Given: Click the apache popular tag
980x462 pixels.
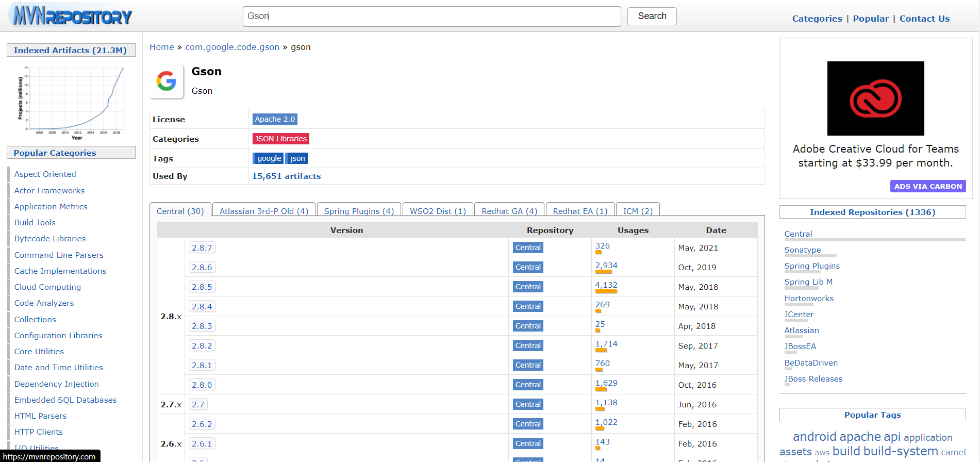Looking at the screenshot, I should [860, 437].
